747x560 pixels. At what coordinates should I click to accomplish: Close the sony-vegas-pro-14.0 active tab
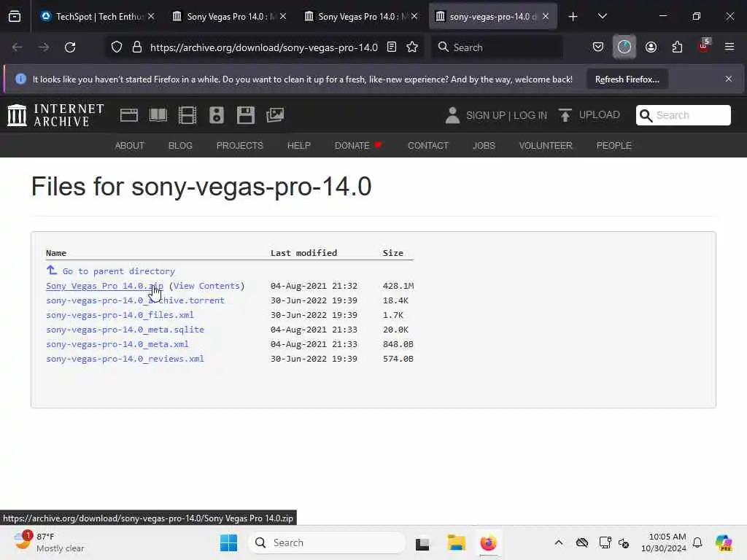click(x=546, y=17)
